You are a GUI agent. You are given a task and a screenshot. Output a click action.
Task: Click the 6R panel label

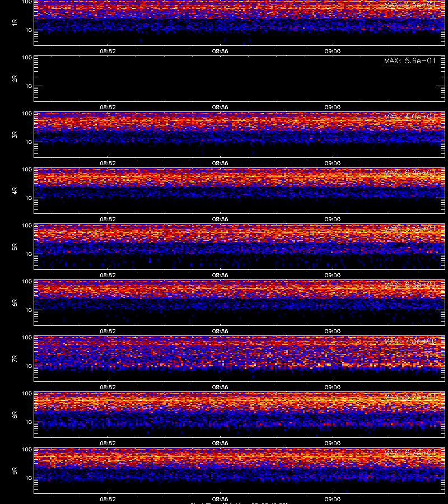click(15, 303)
